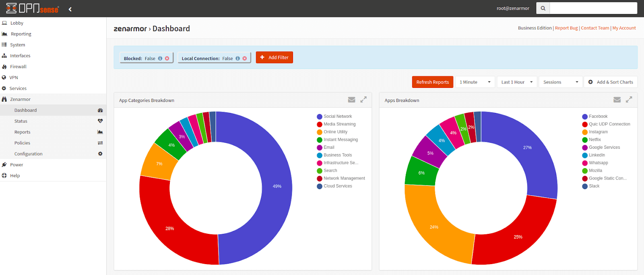
Task: Open the Last 1 Hour time range dropdown
Action: [517, 82]
